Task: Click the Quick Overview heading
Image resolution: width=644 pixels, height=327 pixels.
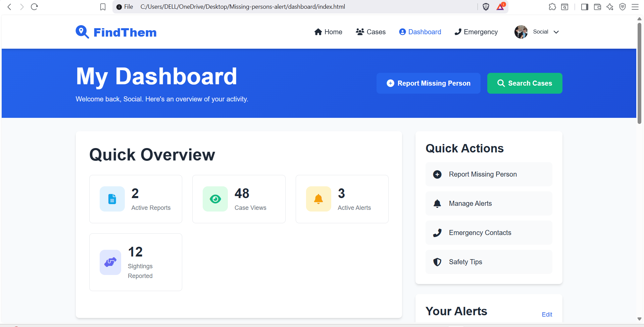Action: pos(152,155)
